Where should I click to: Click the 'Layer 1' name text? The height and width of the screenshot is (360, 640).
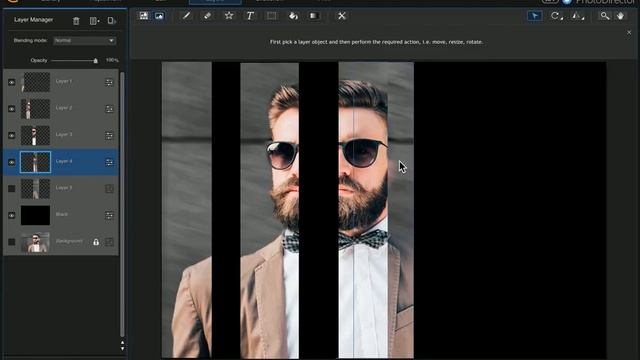[x=64, y=81]
